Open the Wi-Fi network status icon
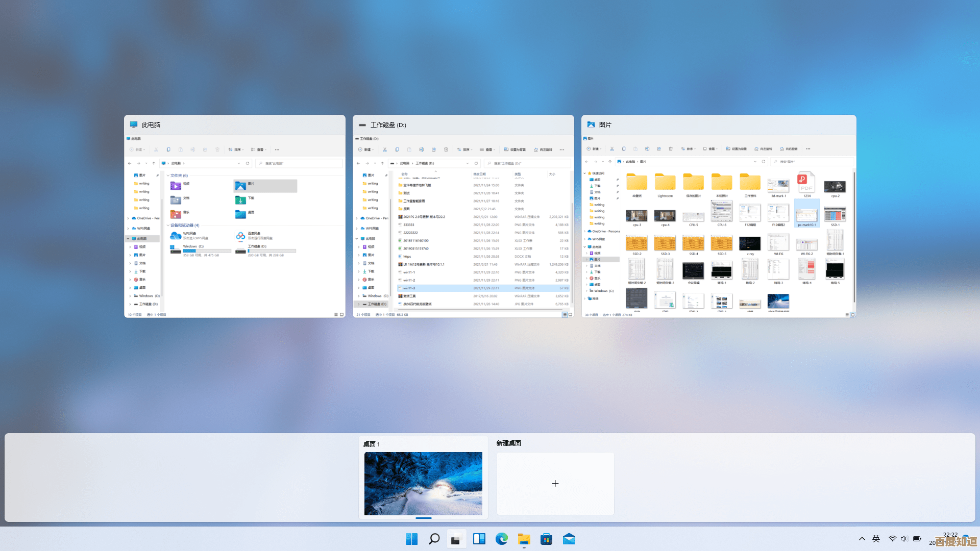The height and width of the screenshot is (551, 980). pyautogui.click(x=892, y=539)
